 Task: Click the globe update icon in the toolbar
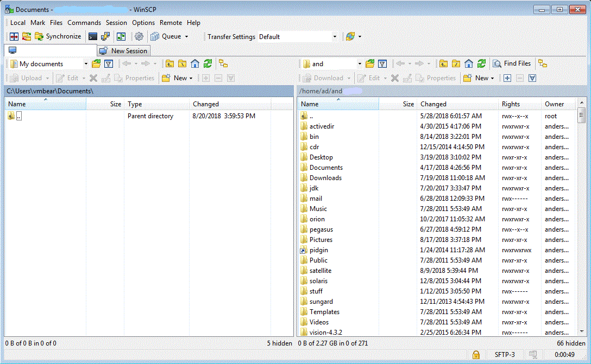tap(350, 36)
